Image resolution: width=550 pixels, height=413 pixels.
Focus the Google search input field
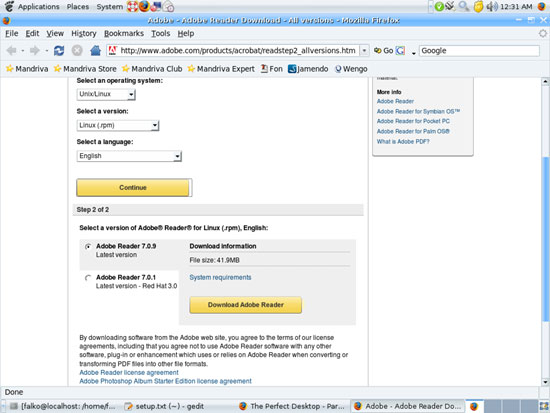(x=479, y=51)
